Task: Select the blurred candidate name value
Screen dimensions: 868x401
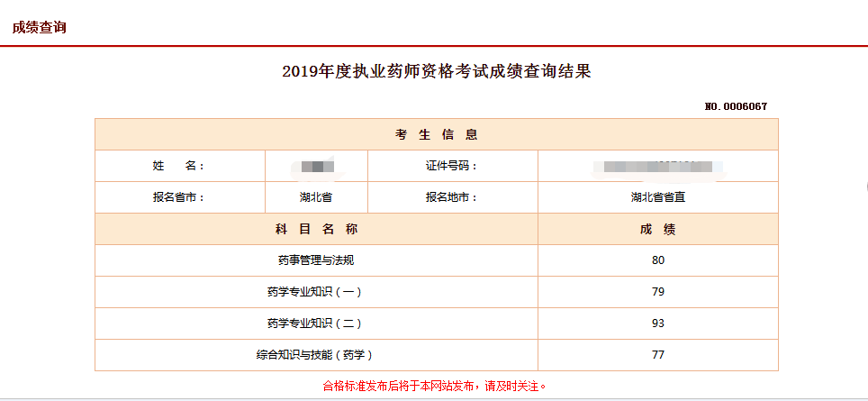Action: click(x=317, y=167)
